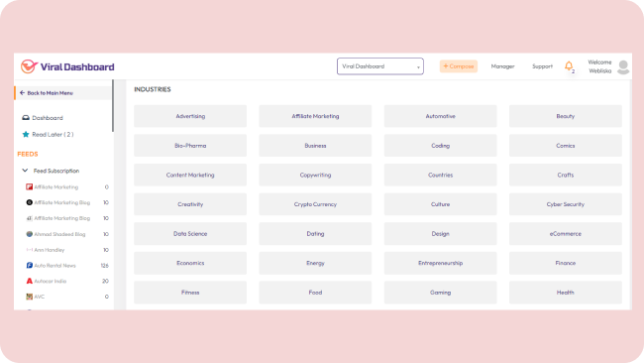644x363 pixels.
Task: Collapse the Feed Subscription section
Action: (25, 171)
